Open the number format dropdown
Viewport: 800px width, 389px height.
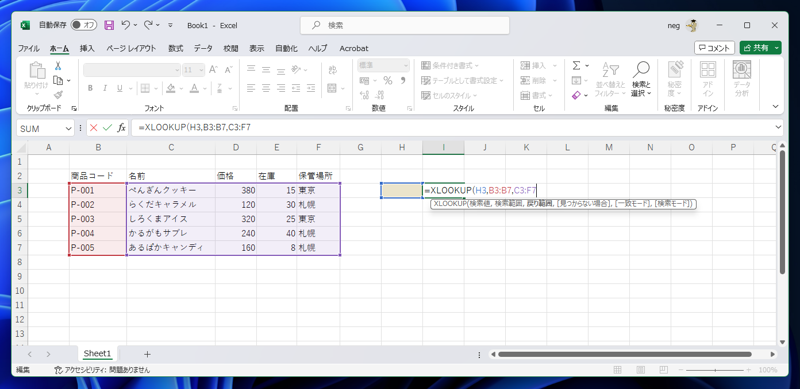(x=406, y=65)
